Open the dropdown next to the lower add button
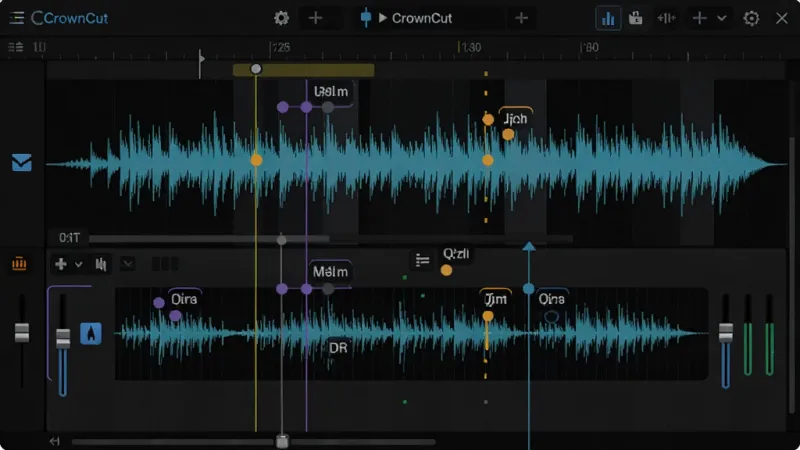 coord(79,264)
